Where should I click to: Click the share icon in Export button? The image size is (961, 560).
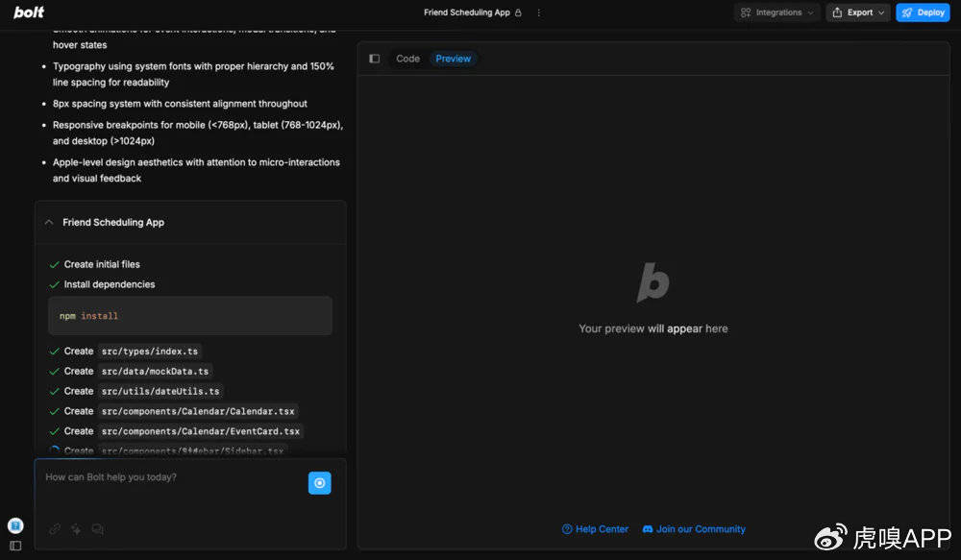[x=837, y=12]
